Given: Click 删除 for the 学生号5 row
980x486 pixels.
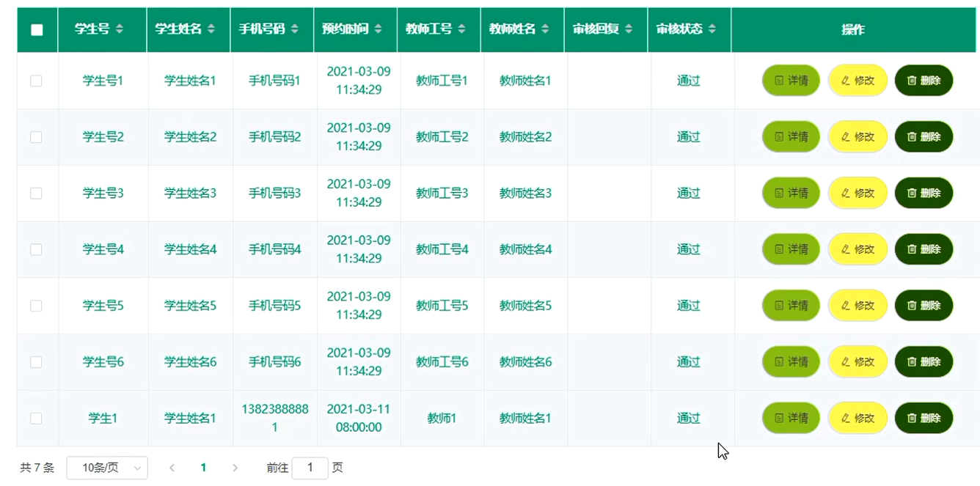Looking at the screenshot, I should [924, 306].
